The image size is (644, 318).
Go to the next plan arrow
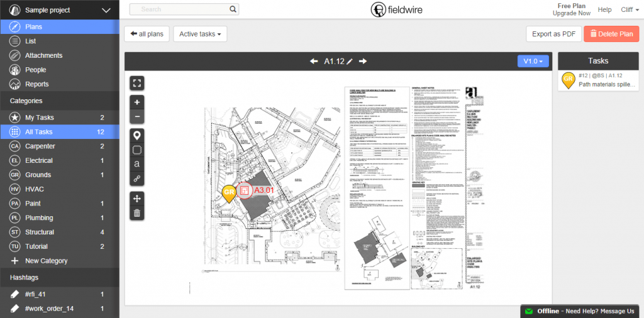pos(363,61)
